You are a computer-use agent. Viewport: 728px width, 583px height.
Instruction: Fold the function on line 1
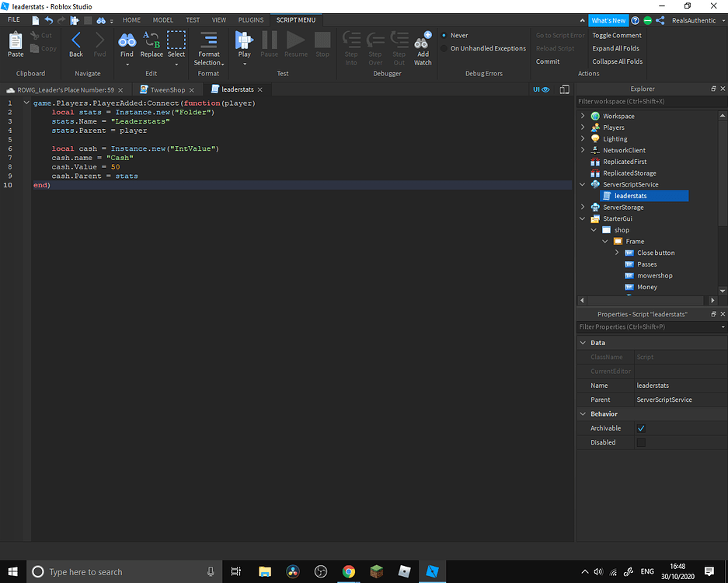(26, 103)
